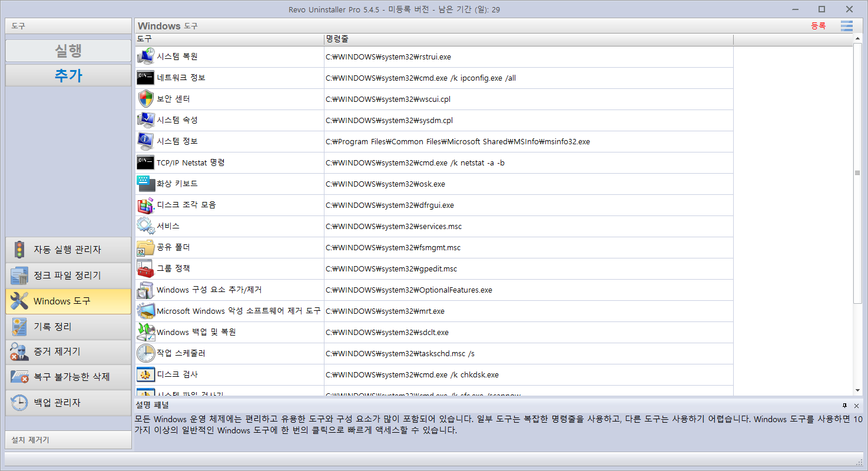This screenshot has width=868, height=471.
Task: Click the 작업 스케줄러 clock icon
Action: click(x=145, y=353)
